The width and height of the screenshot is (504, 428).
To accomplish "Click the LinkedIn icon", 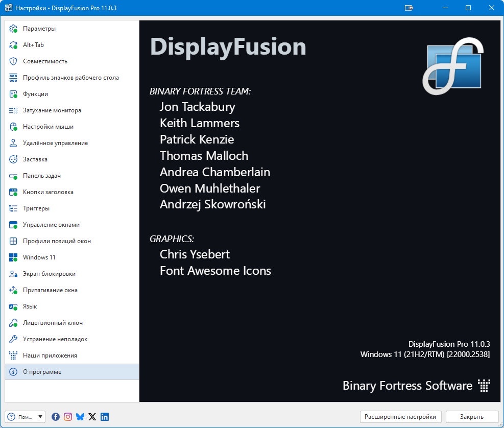I will [x=105, y=417].
